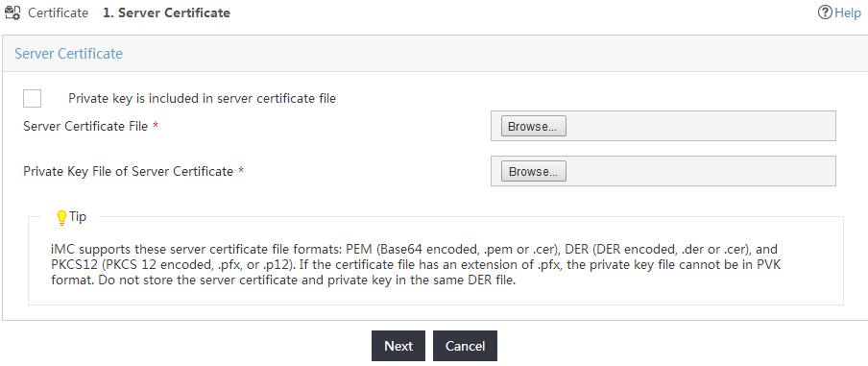Click the lightbulb Tip icon
The height and width of the screenshot is (366, 868).
tap(62, 218)
